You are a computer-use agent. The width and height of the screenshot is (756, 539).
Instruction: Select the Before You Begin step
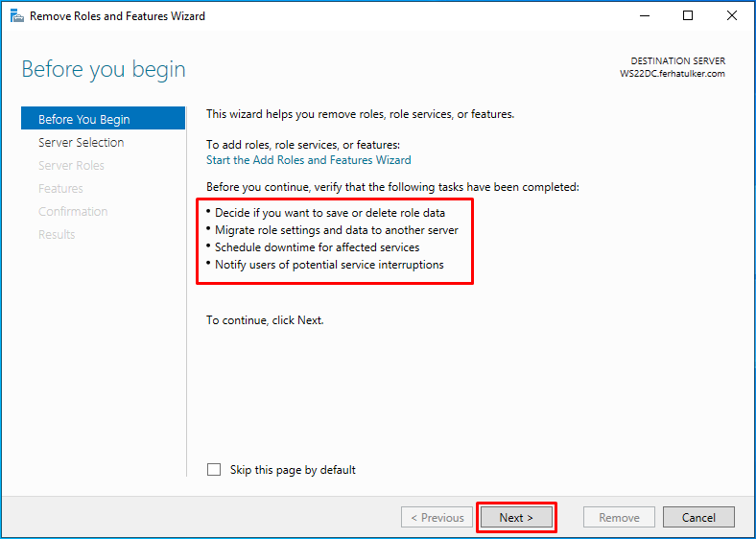tap(104, 119)
